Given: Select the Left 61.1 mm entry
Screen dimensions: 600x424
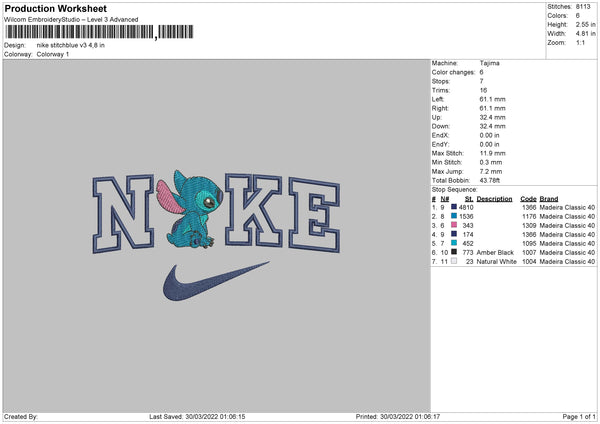Looking at the screenshot, I should [x=469, y=99].
